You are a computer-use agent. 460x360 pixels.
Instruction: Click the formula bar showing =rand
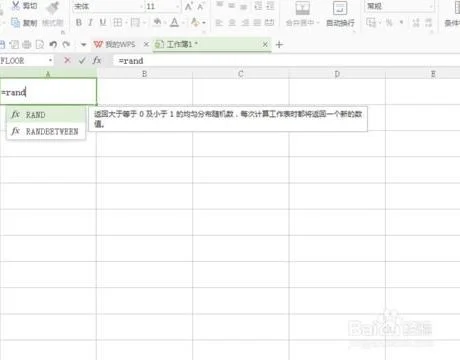coord(287,61)
